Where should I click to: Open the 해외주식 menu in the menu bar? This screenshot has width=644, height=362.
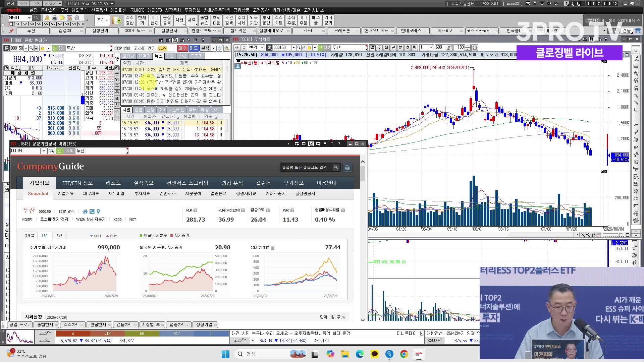click(x=79, y=10)
